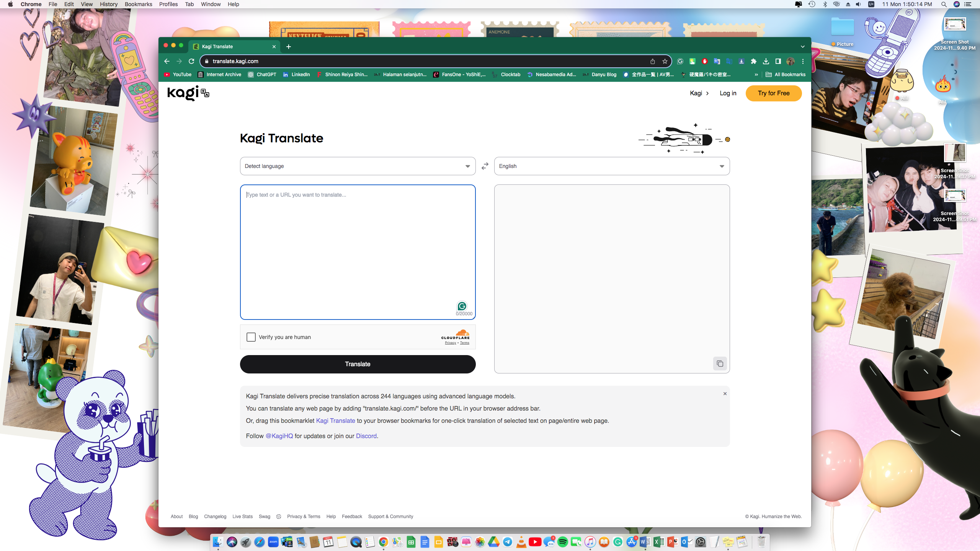Open the red stop-hand adblock extension
The width and height of the screenshot is (980, 551).
705,61
